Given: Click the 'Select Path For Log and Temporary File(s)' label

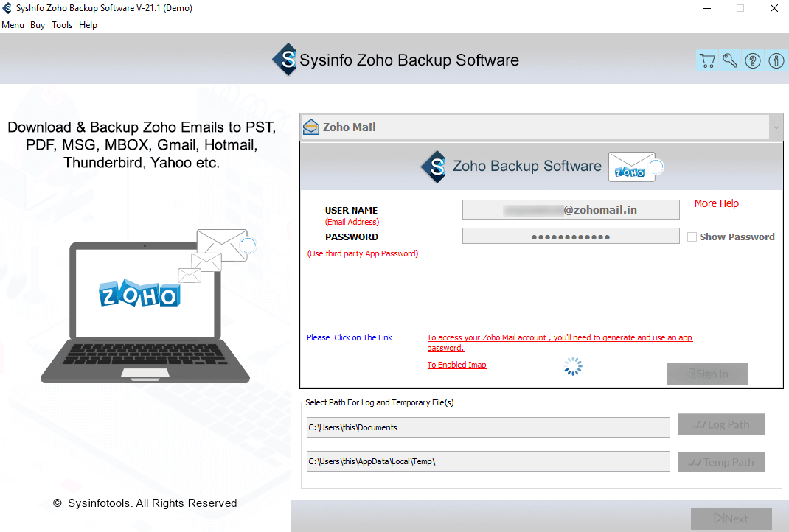Looking at the screenshot, I should (380, 402).
